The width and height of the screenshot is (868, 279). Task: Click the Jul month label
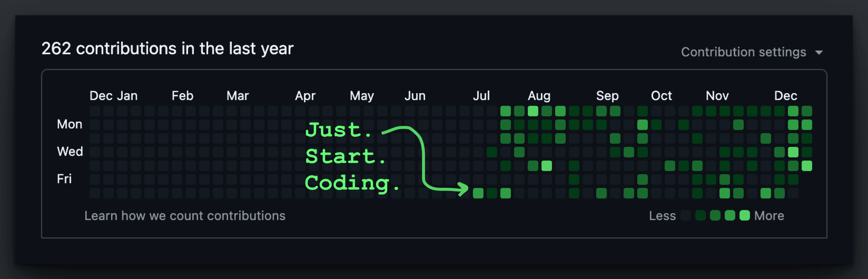481,96
